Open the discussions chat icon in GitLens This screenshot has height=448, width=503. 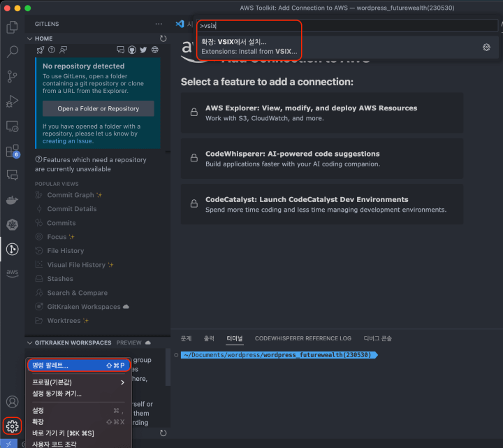point(121,50)
